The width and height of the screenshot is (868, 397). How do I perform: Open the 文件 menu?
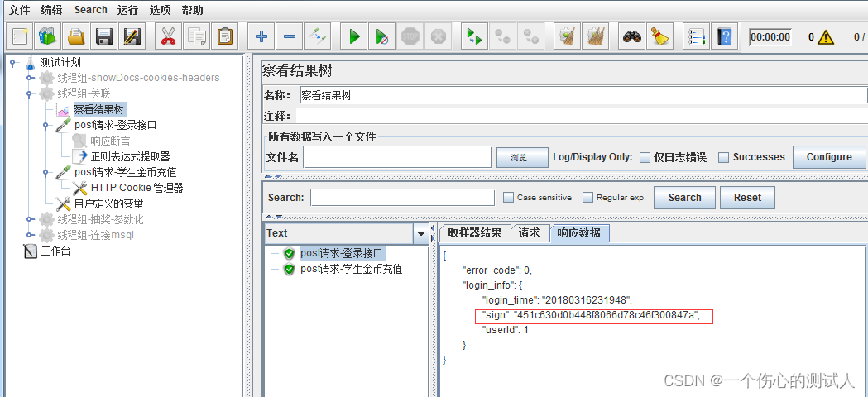(x=19, y=10)
